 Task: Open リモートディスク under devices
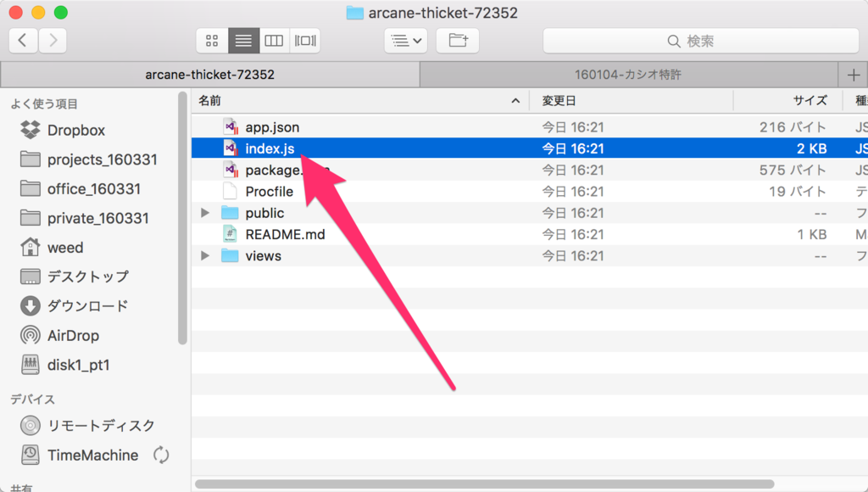[87, 426]
